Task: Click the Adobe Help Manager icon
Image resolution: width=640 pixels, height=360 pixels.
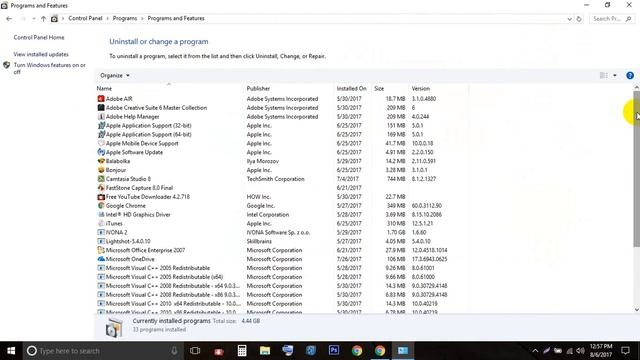Action: [x=101, y=117]
